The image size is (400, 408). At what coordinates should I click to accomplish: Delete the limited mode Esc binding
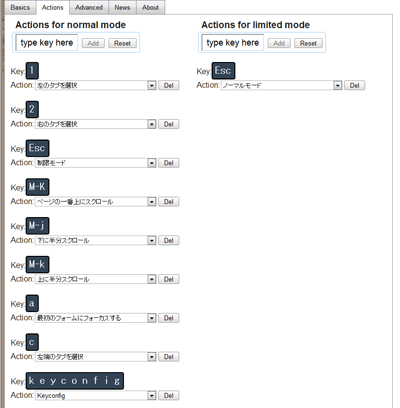[355, 85]
